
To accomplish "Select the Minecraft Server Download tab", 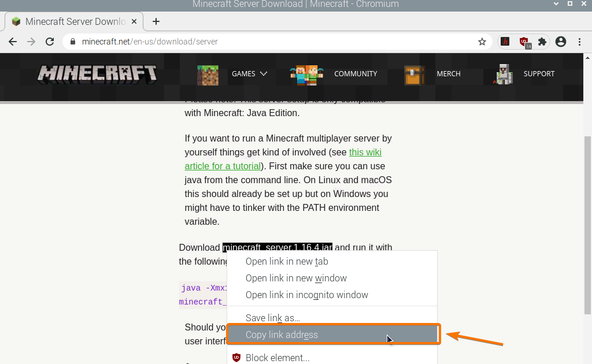I will click(74, 21).
